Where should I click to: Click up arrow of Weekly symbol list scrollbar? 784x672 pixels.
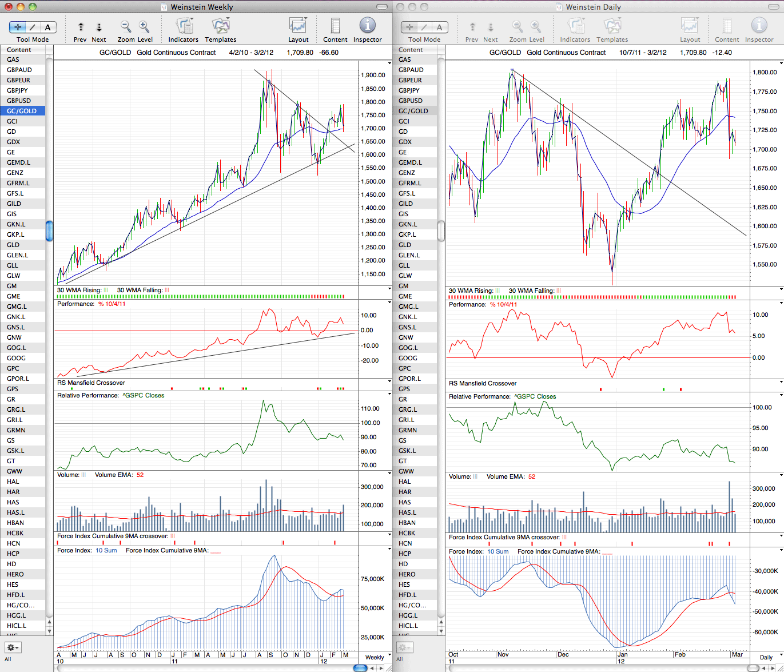pyautogui.click(x=49, y=622)
